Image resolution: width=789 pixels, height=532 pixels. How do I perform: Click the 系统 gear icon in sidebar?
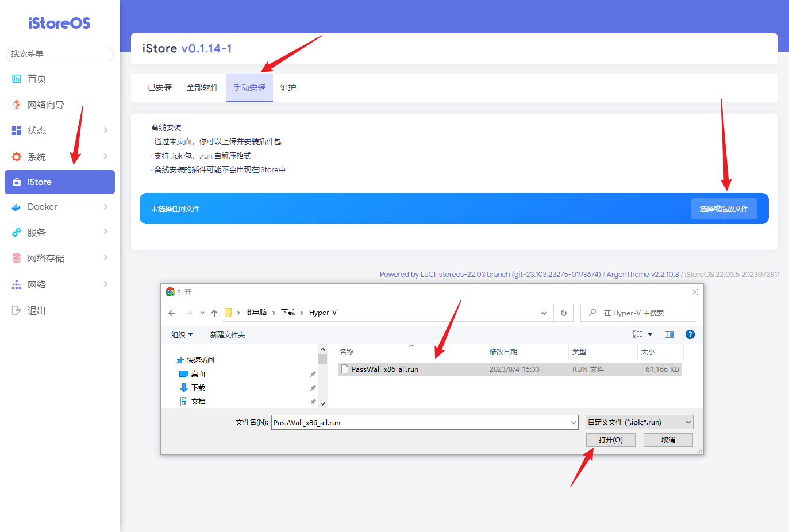click(17, 157)
